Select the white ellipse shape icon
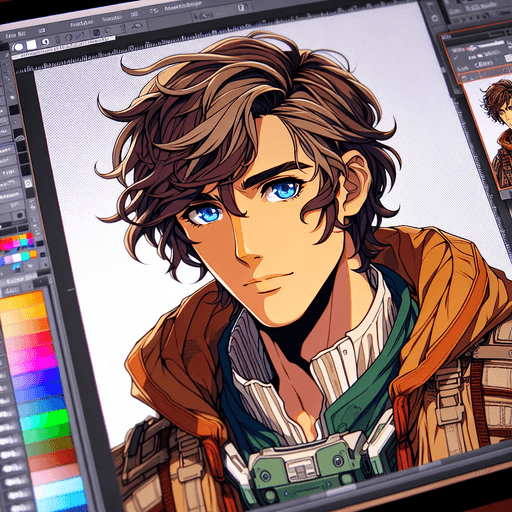 (x=18, y=47)
